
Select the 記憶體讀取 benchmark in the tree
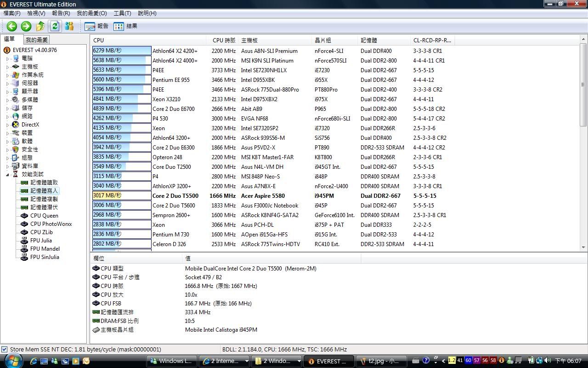pyautogui.click(x=44, y=183)
